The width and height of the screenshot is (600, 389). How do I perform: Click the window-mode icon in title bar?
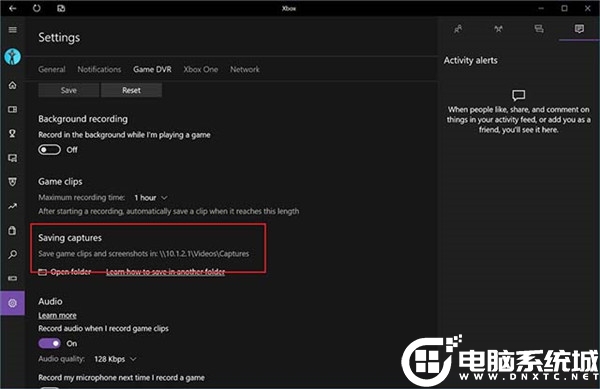coord(61,8)
